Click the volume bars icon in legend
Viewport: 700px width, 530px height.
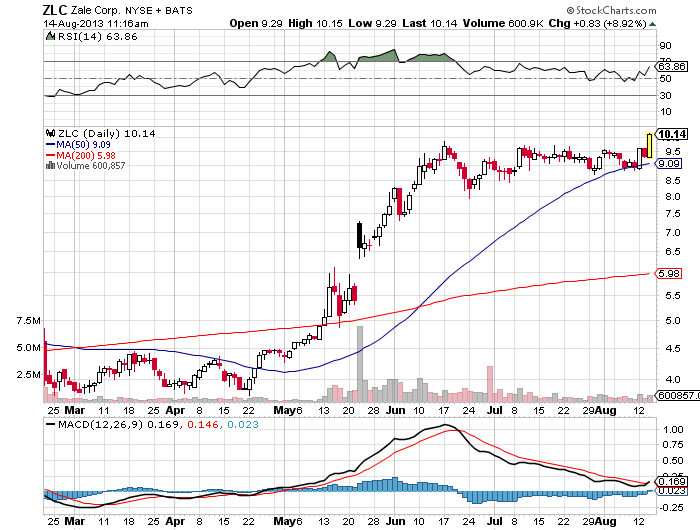(50, 166)
